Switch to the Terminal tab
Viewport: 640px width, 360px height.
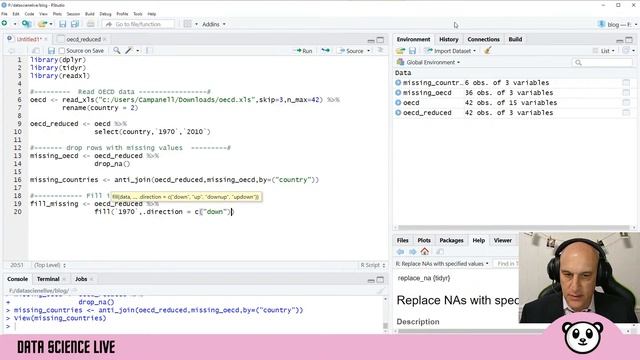48,279
